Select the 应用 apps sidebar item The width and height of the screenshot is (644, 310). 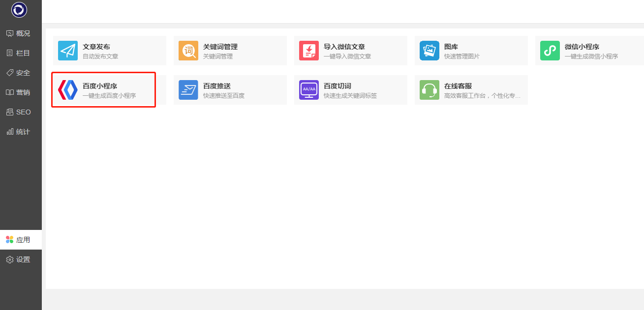[x=21, y=240]
